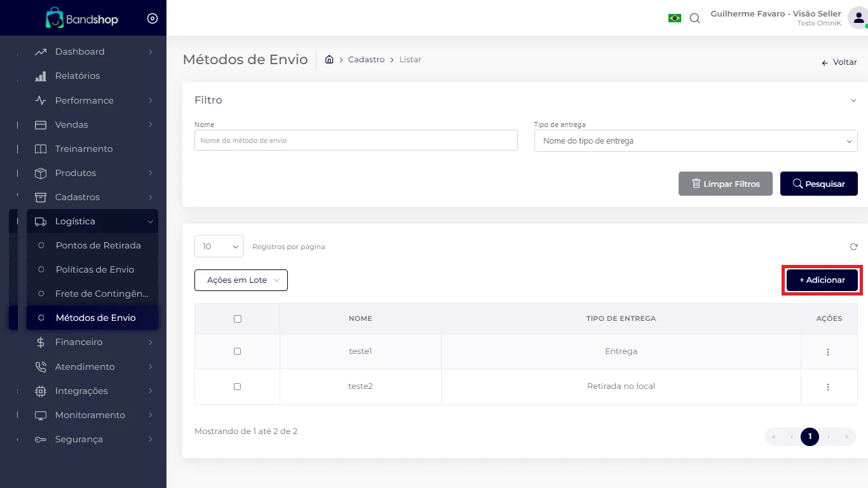Open the records per page dropdown
This screenshot has height=488, width=868.
point(219,247)
